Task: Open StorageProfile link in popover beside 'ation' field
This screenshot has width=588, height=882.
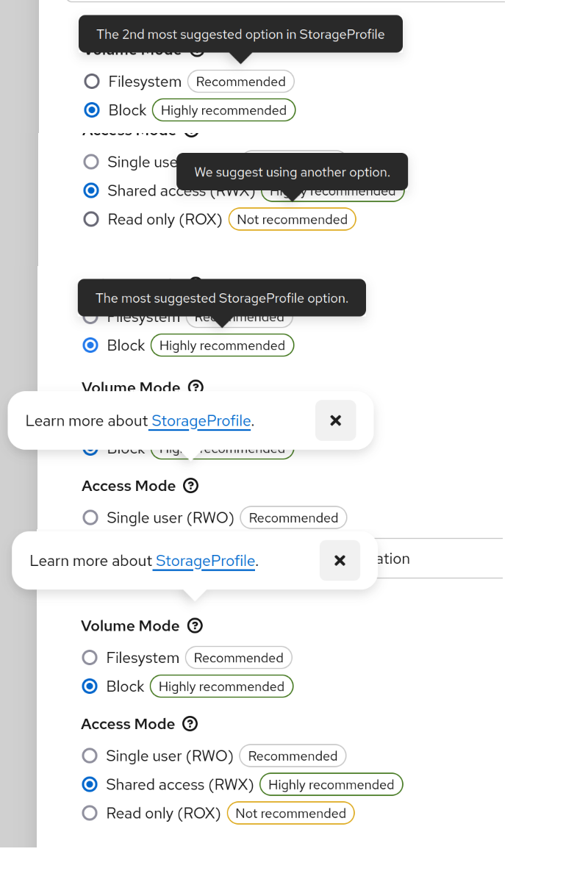Action: click(205, 561)
